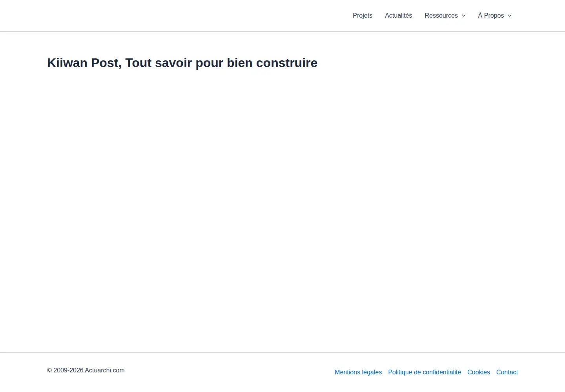
Task: Open the Mentions légales footer link
Action: pos(358,372)
